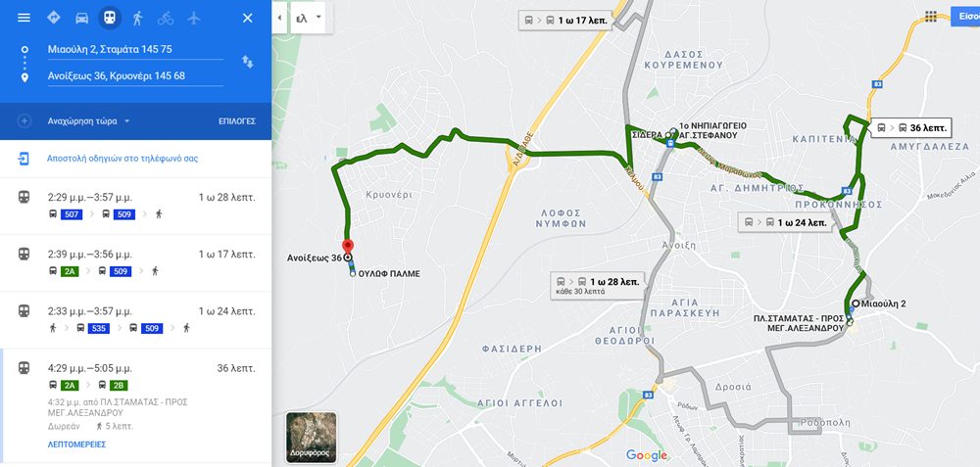Viewport: 980px width, 467px height.
Task: Close the directions panel
Action: pyautogui.click(x=248, y=18)
